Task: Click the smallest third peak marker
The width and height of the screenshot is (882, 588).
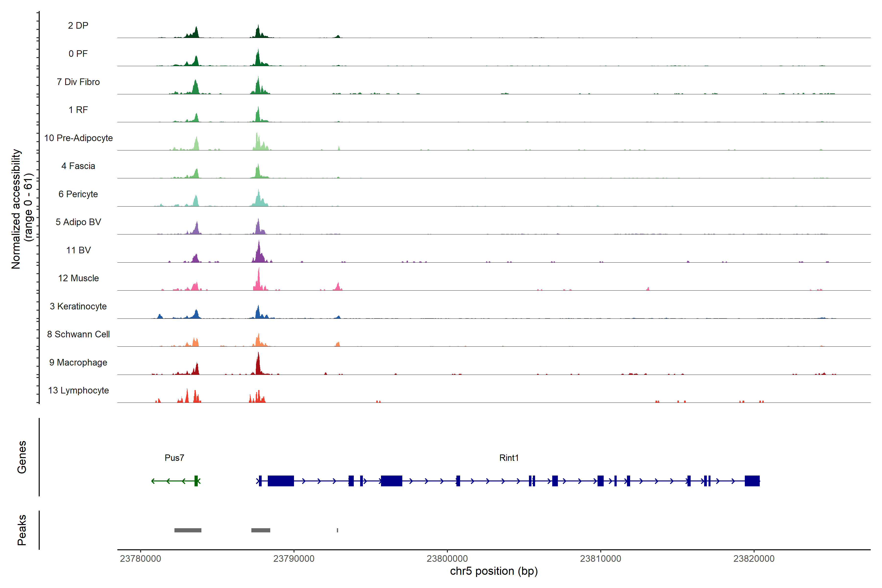Action: point(338,530)
